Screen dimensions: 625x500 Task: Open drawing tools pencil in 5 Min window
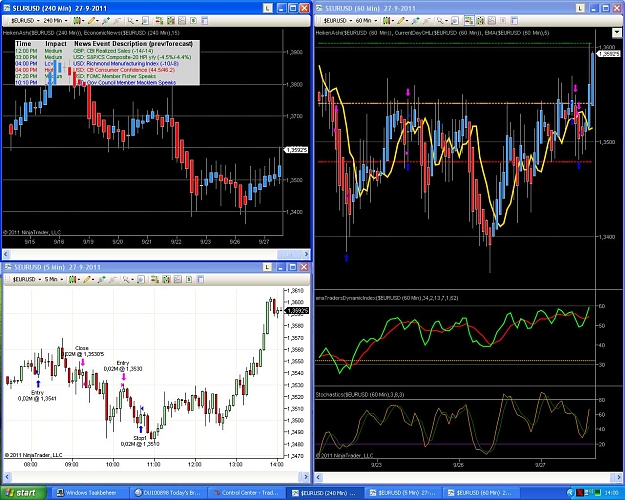(87, 279)
